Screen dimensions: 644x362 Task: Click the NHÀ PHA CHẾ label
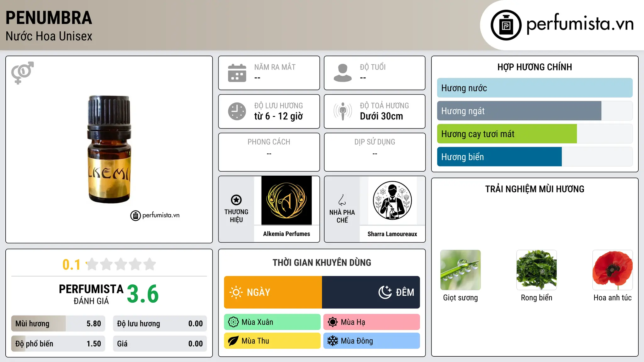pos(342,216)
